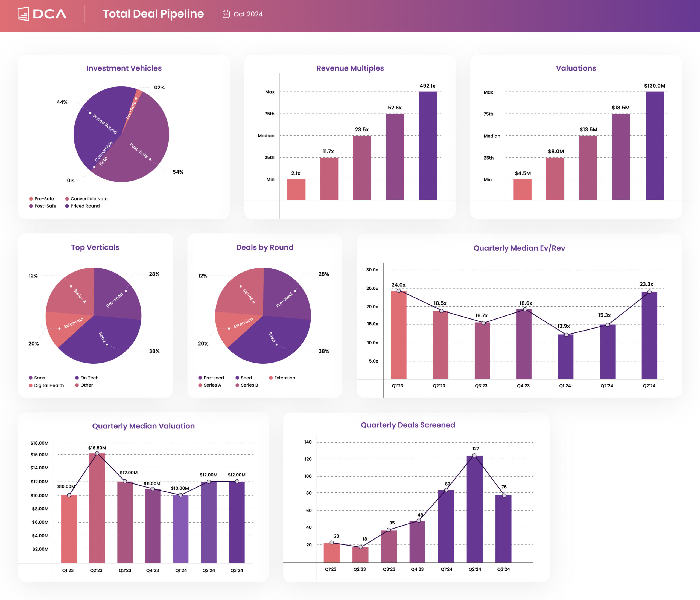This screenshot has width=700, height=600.
Task: Click the 23.5x median bar in Revenue Multiples
Action: pos(362,168)
